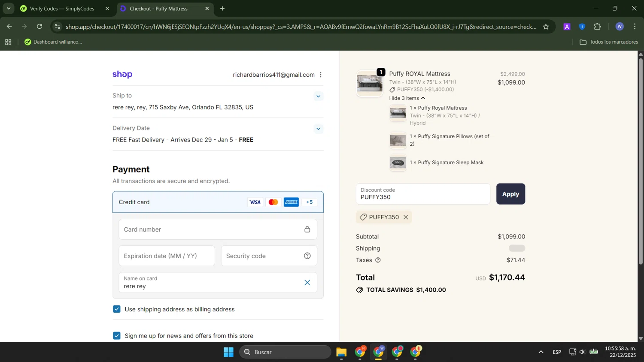Click the Total amount $1,170.44
Image resolution: width=644 pixels, height=362 pixels.
click(x=507, y=278)
